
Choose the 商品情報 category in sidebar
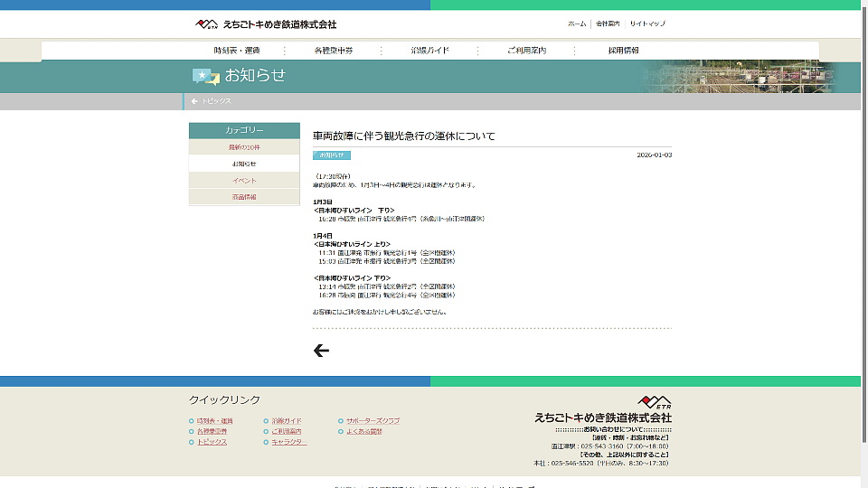[244, 197]
